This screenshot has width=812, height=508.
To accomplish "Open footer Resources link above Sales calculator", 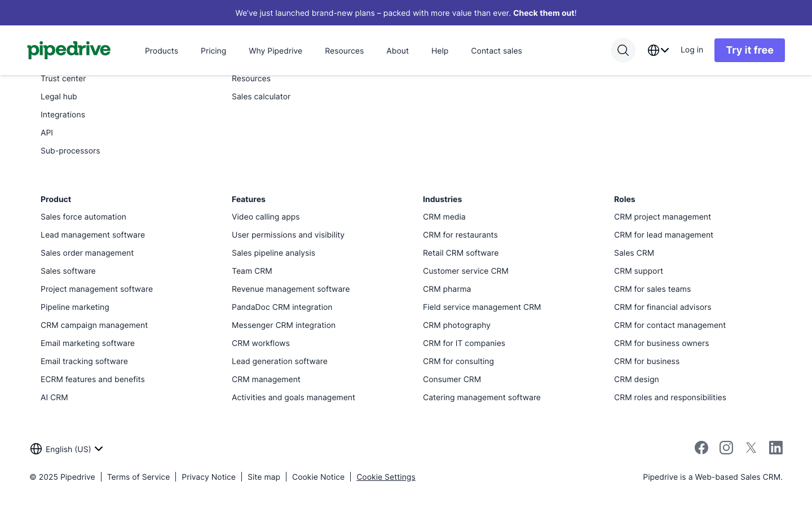I will [x=251, y=78].
